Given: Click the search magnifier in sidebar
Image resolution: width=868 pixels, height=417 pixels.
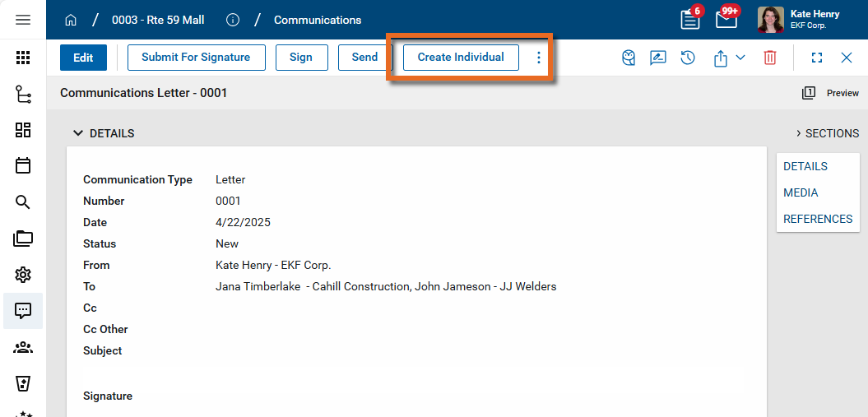Looking at the screenshot, I should (23, 202).
